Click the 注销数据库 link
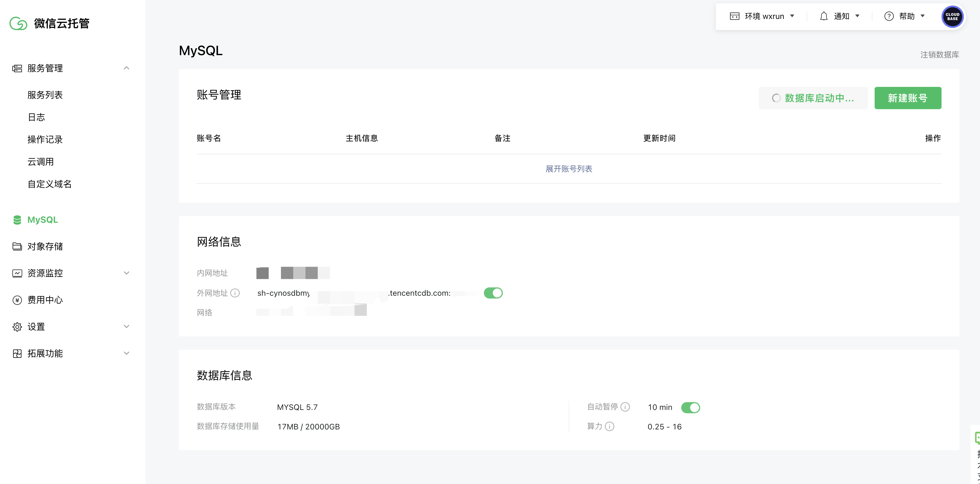This screenshot has height=484, width=980. coord(939,55)
